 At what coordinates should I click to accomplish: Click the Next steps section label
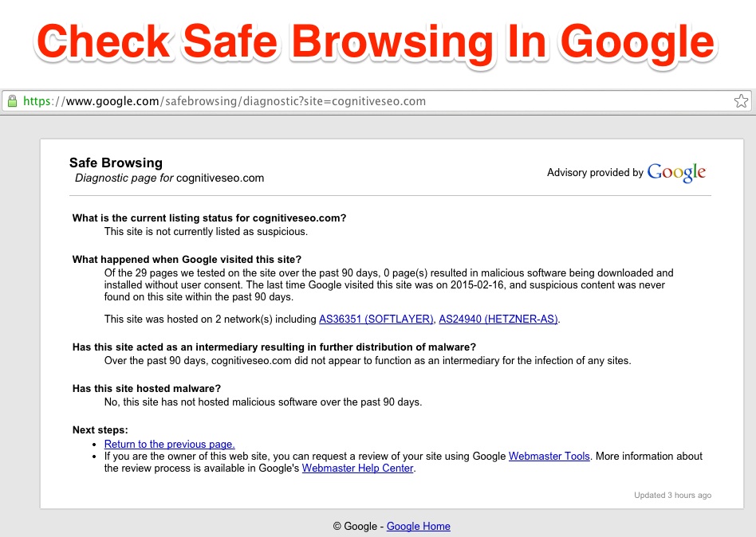(x=100, y=429)
